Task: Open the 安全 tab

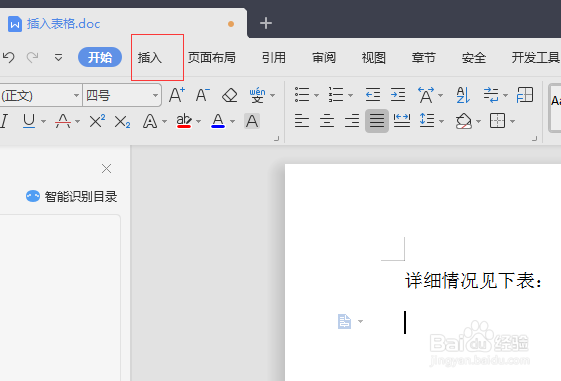Action: (x=474, y=57)
